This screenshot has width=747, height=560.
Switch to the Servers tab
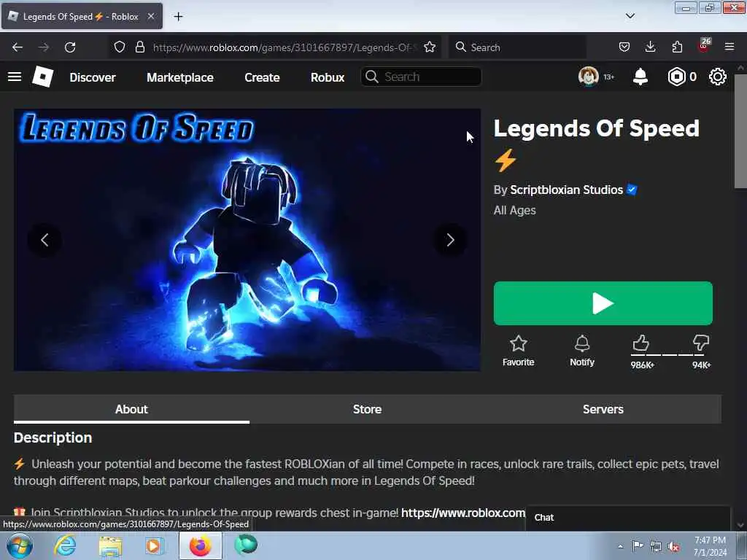(603, 409)
